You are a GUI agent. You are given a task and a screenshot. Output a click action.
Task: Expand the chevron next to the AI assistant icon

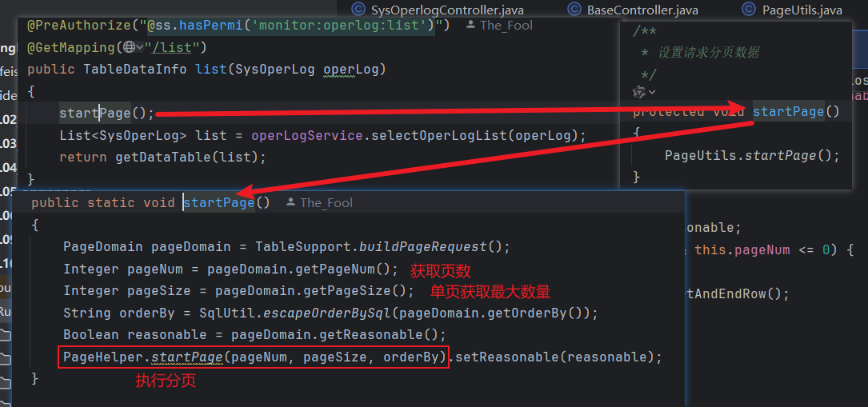click(x=651, y=92)
